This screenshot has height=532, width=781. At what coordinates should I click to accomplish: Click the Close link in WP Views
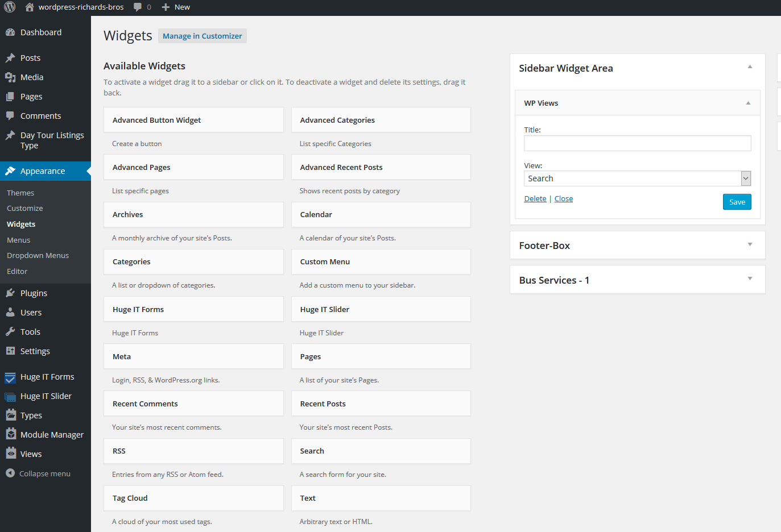[x=564, y=199]
